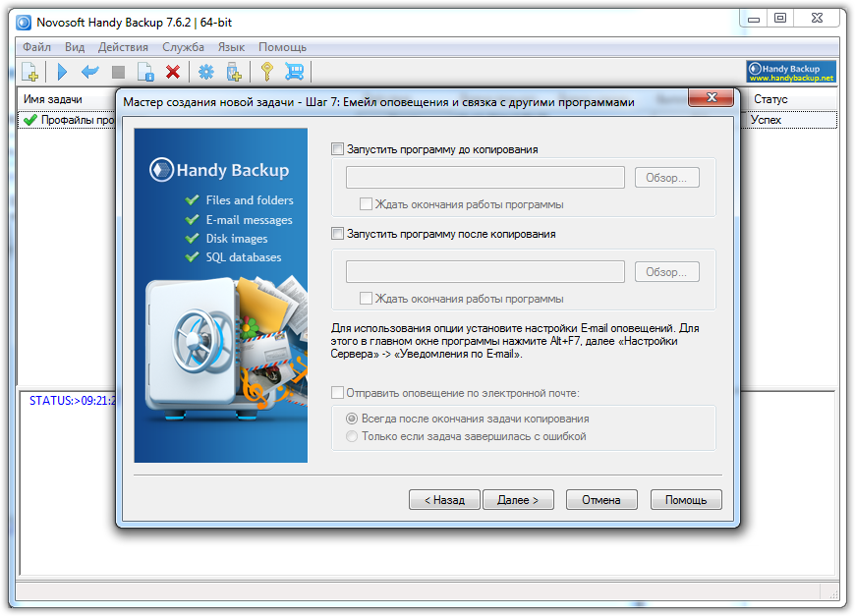Click the wizard safe illustration banner

pos(221,296)
